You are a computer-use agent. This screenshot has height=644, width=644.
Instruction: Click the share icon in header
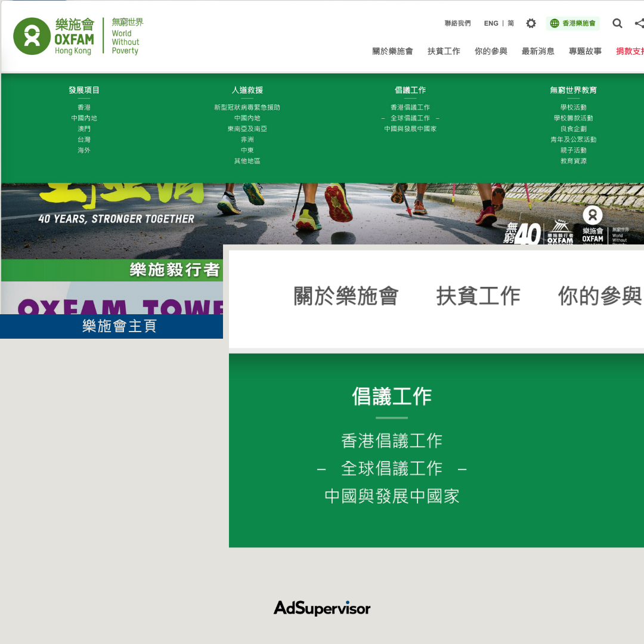pos(639,23)
